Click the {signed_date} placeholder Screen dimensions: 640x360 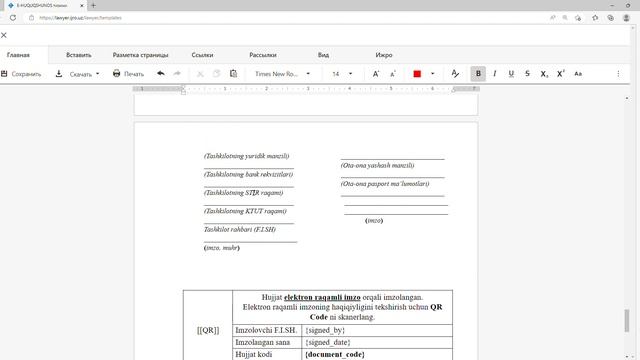pyautogui.click(x=328, y=342)
